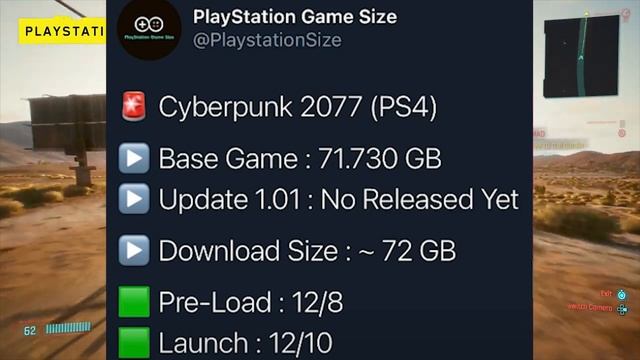Screen dimensions: 640x360
Task: Click the play arrow beside Base Game
Action: [x=134, y=158]
